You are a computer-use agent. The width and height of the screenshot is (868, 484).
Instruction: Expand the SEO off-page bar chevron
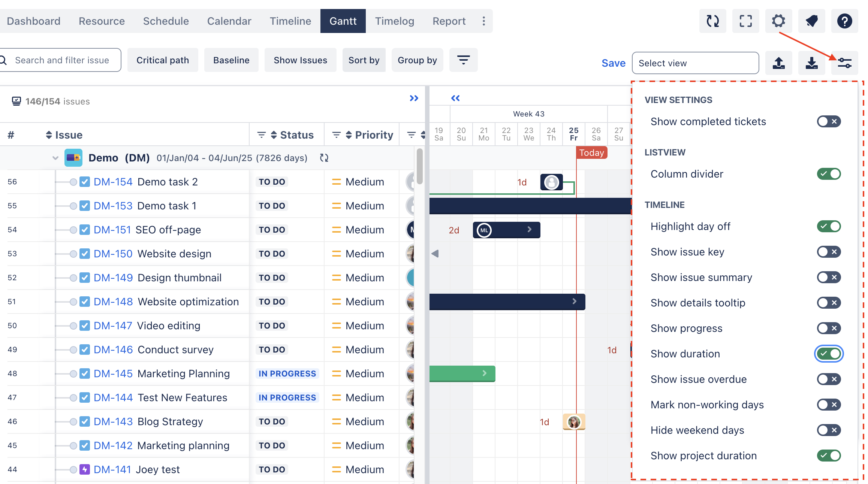pos(529,229)
